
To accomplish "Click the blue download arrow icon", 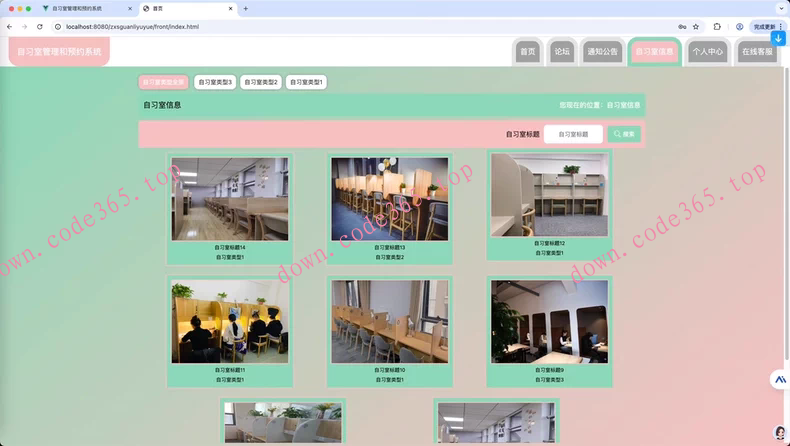I will coord(778,38).
